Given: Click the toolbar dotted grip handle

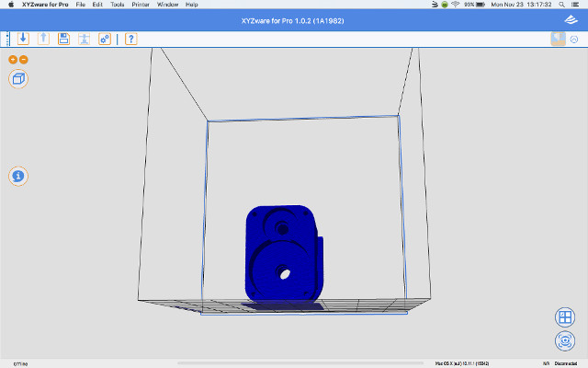Looking at the screenshot, I should pyautogui.click(x=8, y=39).
